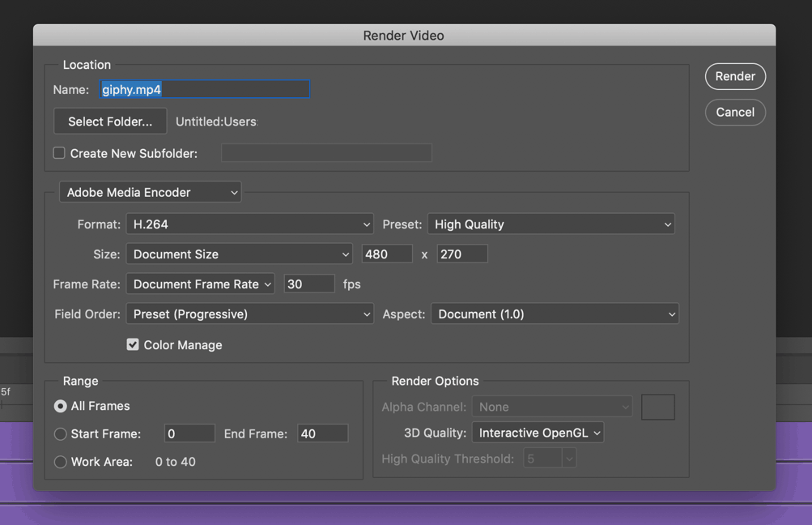Screen dimensions: 812x525
Task: Click the matte color swatch beside Alpha Channel
Action: tap(657, 407)
